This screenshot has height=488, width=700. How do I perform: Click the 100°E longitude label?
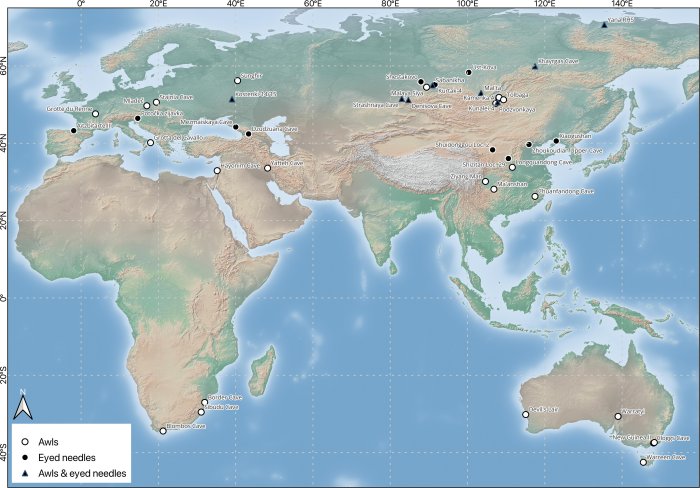(468, 7)
